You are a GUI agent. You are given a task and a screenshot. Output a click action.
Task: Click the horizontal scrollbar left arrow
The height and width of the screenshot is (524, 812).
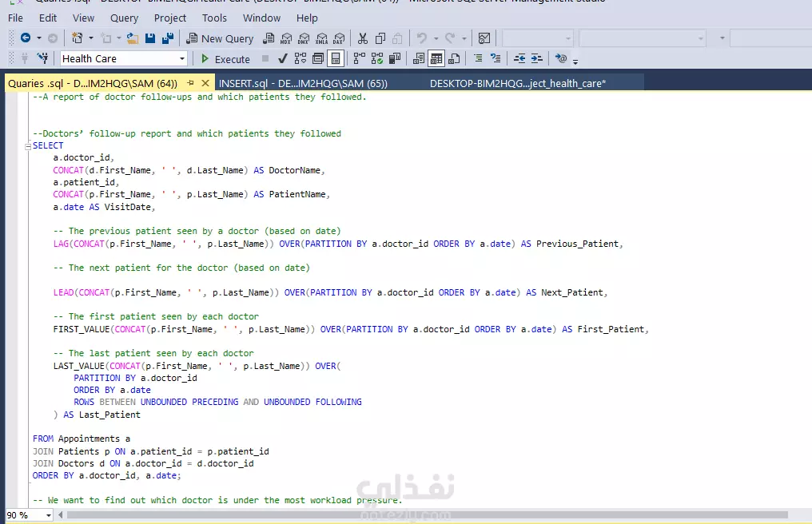click(61, 515)
